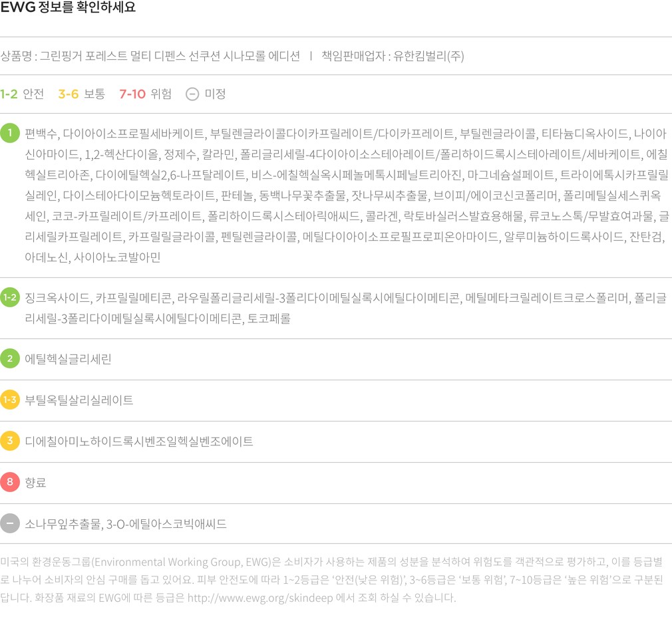Select the '7-10 위험' legend label
Image resolution: width=672 pixels, height=619 pixels.
click(x=145, y=94)
